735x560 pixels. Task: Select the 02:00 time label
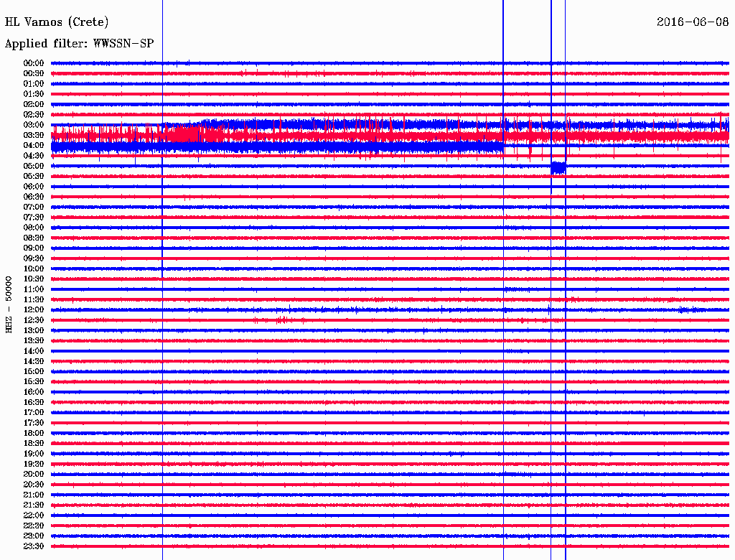[x=34, y=104]
